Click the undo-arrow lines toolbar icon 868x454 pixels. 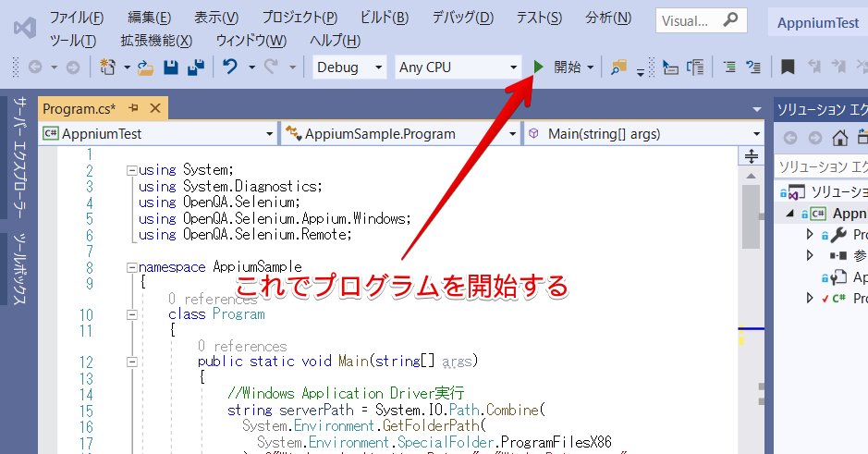tap(752, 67)
